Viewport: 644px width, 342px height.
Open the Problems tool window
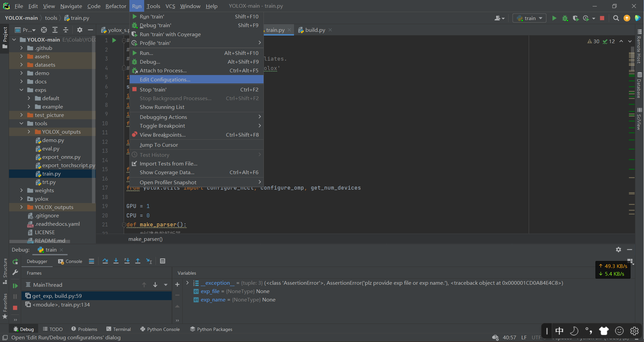point(84,329)
